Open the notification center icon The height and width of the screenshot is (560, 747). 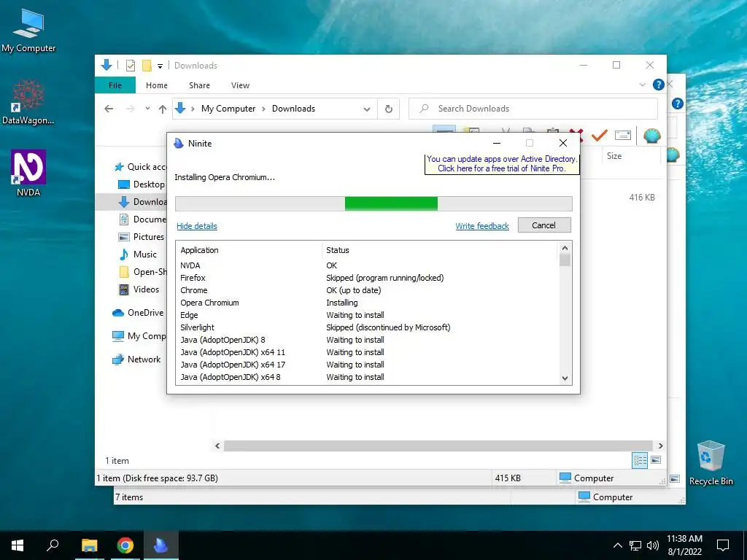[x=723, y=545]
